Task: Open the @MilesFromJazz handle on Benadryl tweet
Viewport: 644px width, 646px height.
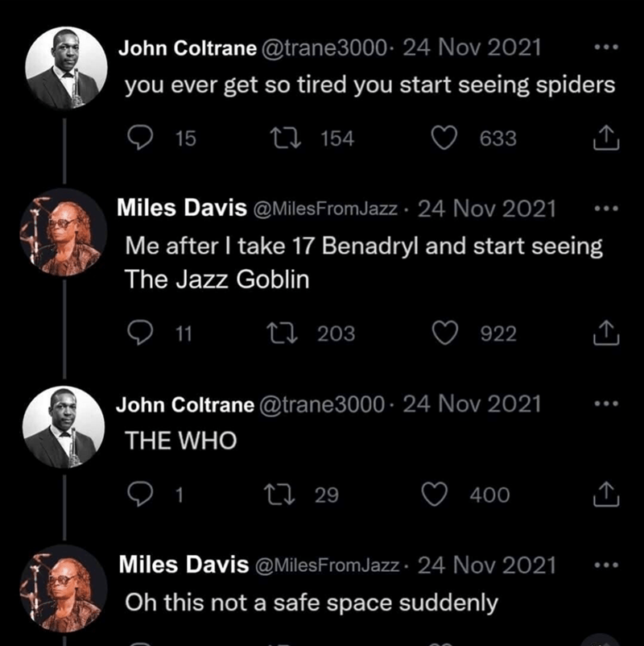Action: point(325,209)
